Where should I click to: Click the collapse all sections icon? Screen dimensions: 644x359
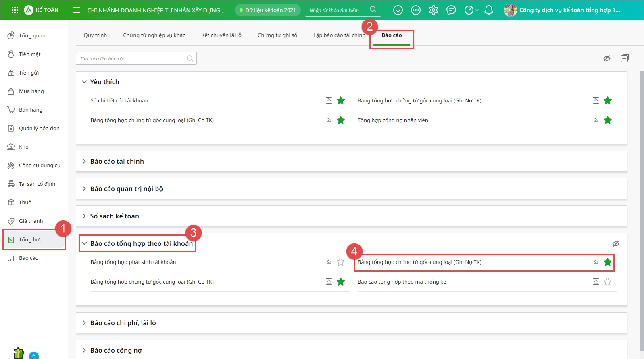pos(625,58)
